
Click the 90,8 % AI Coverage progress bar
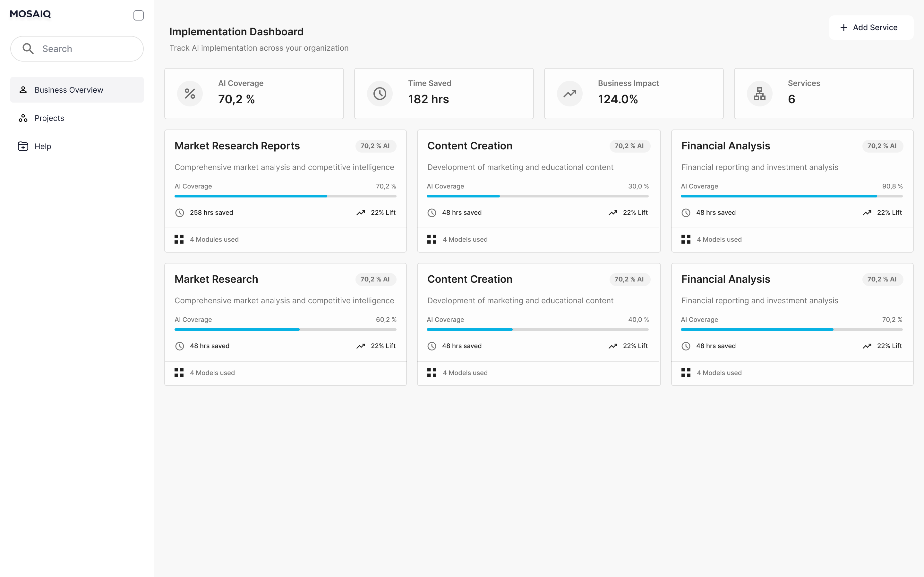(791, 196)
